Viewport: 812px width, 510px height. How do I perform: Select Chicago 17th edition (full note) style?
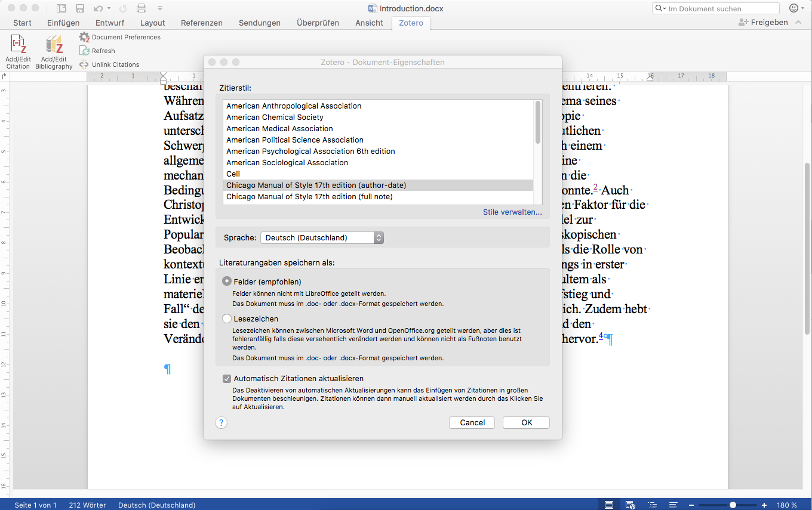[x=379, y=196]
